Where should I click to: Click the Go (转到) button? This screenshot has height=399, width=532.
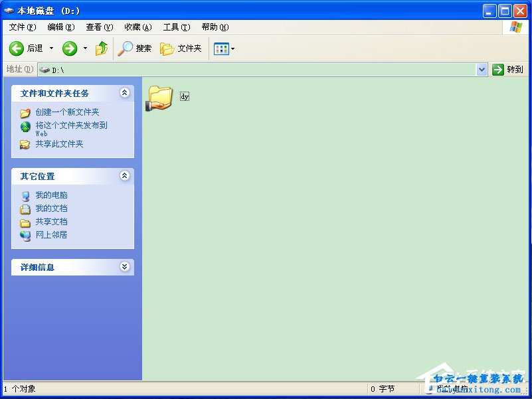click(508, 70)
